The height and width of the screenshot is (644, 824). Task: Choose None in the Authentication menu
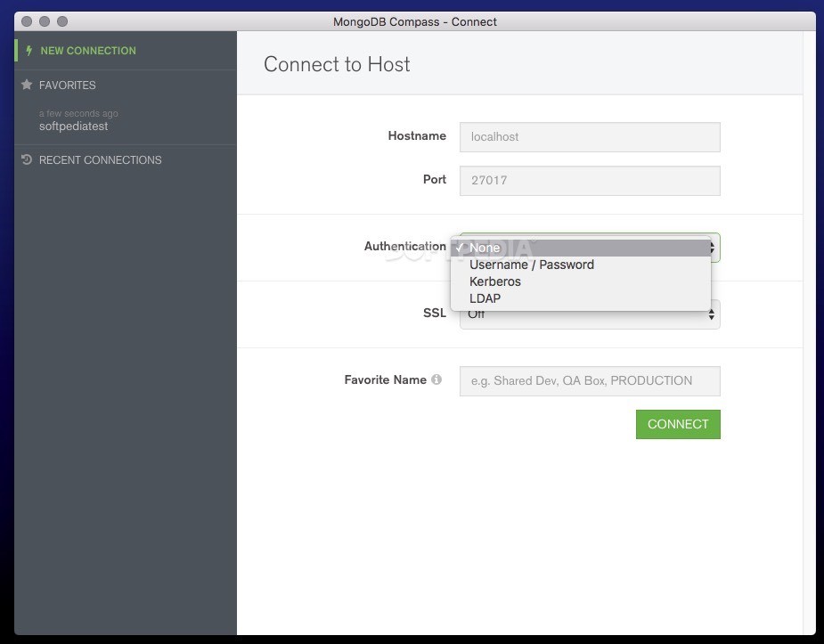581,248
